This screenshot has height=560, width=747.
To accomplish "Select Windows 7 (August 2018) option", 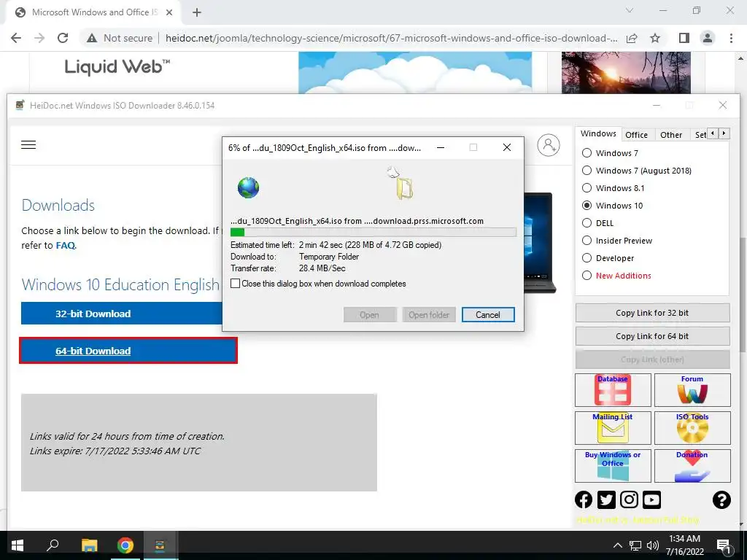I will point(587,171).
